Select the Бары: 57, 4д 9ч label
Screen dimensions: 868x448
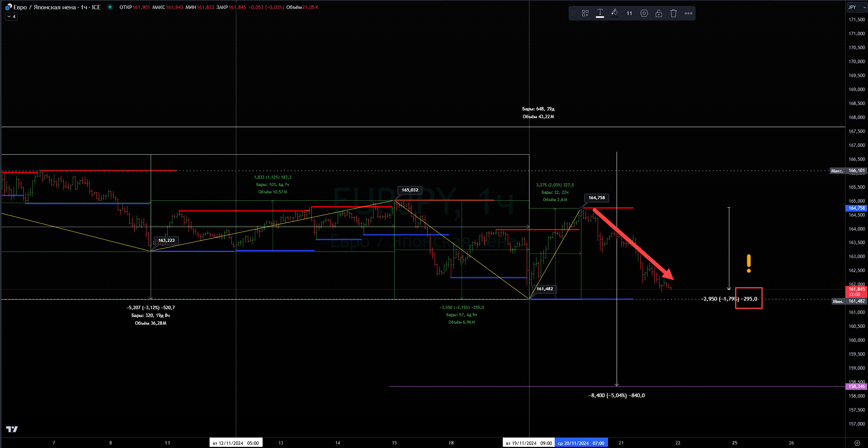coord(462,315)
